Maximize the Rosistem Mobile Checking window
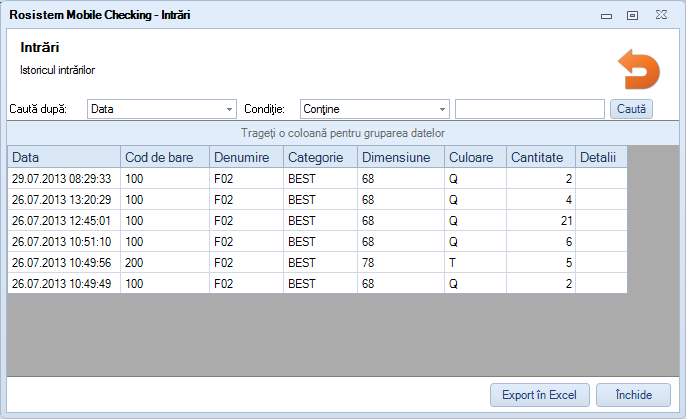Screen dimensions: 686x419 coord(632,15)
